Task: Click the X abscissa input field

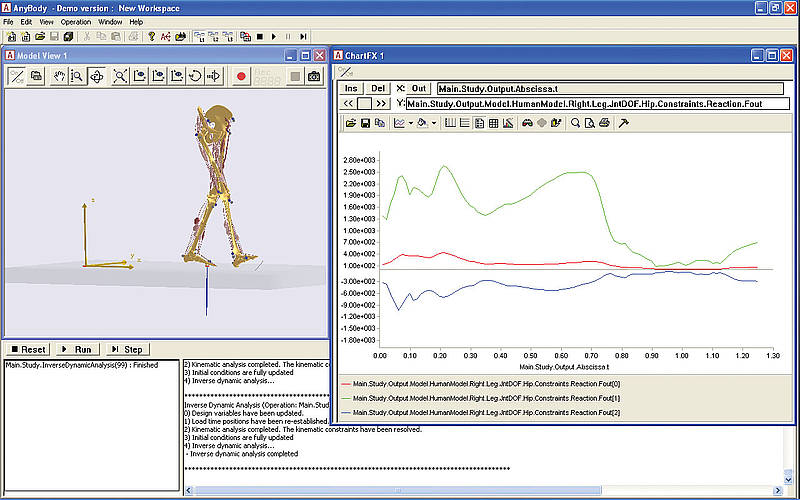Action: tap(610, 89)
